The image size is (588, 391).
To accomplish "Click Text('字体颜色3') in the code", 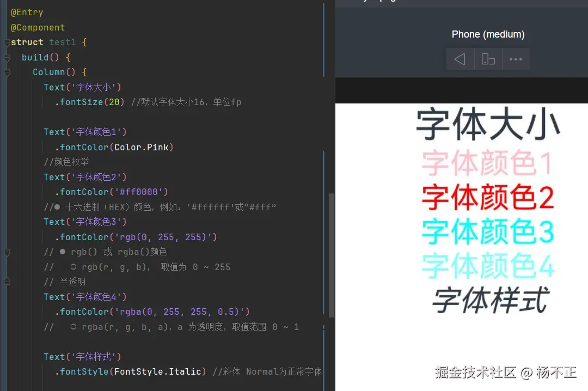I will 85,222.
